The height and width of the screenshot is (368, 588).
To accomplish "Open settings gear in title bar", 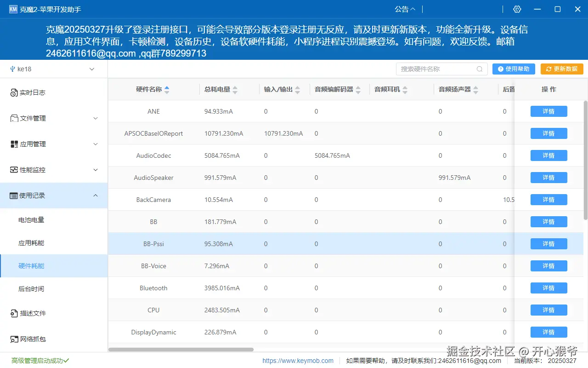I will pyautogui.click(x=517, y=9).
